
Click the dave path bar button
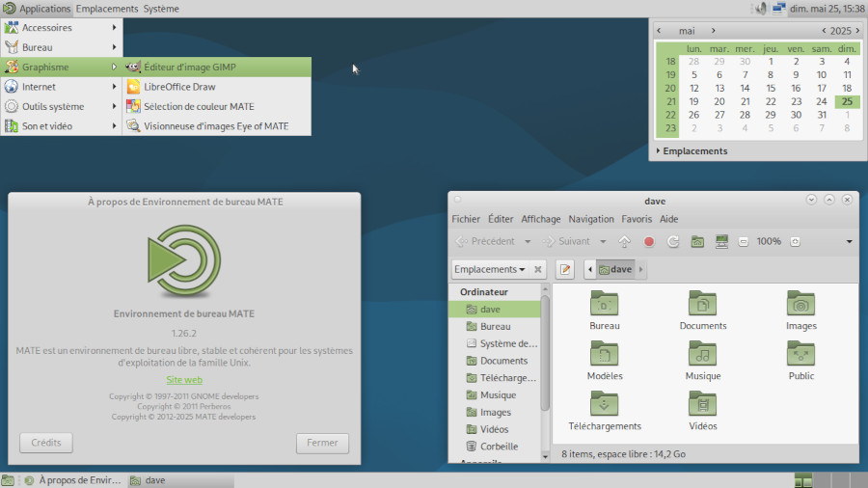point(615,269)
